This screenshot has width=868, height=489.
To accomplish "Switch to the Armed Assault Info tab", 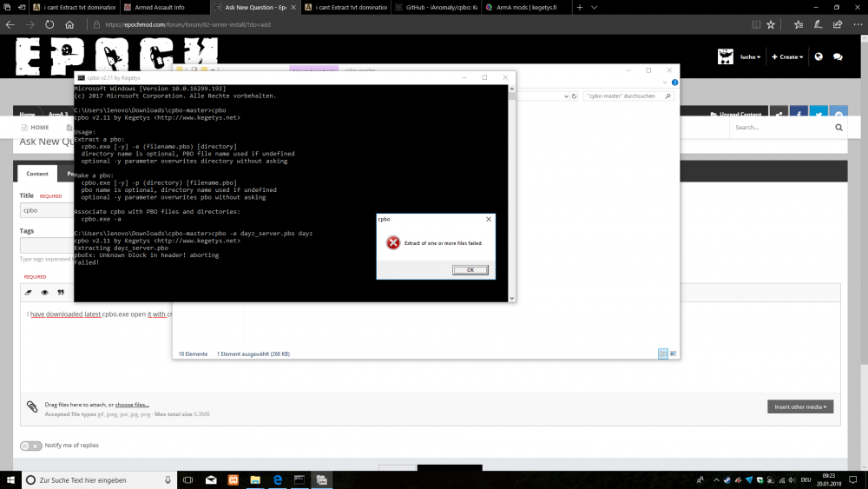I will [165, 7].
